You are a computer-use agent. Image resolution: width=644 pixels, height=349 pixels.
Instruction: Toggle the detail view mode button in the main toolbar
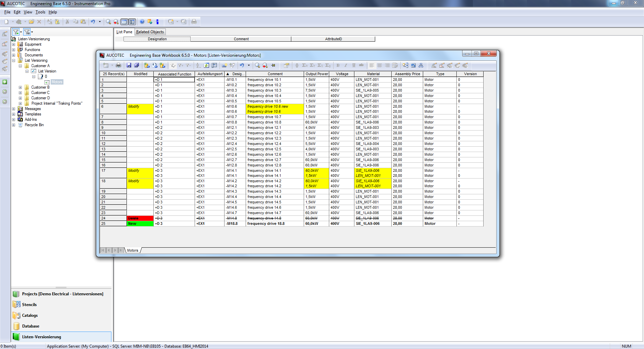pos(132,22)
